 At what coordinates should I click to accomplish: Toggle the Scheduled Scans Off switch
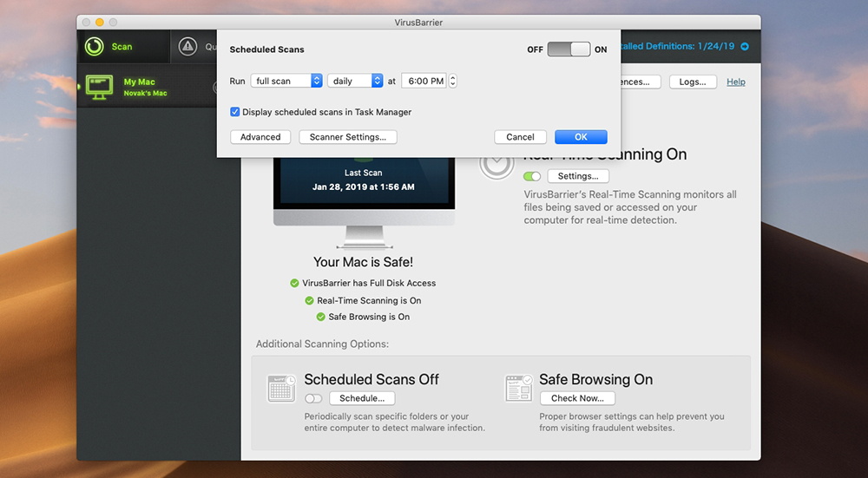click(x=313, y=398)
